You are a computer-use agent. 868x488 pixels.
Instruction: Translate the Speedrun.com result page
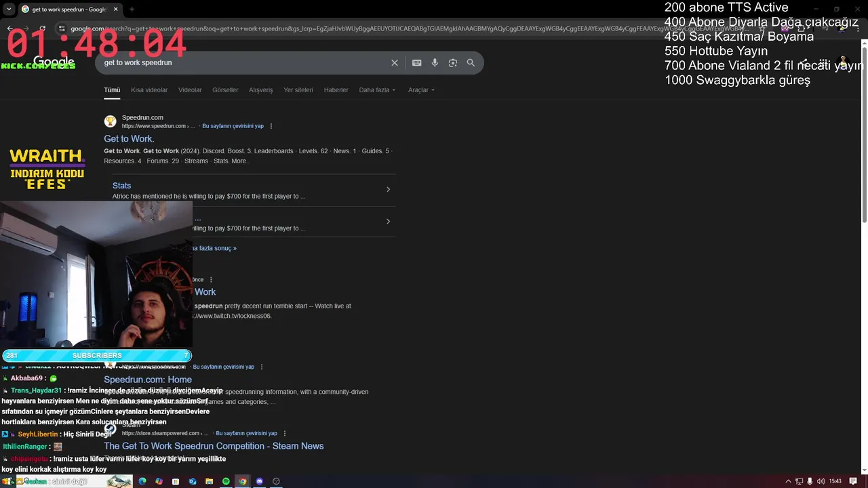[233, 126]
